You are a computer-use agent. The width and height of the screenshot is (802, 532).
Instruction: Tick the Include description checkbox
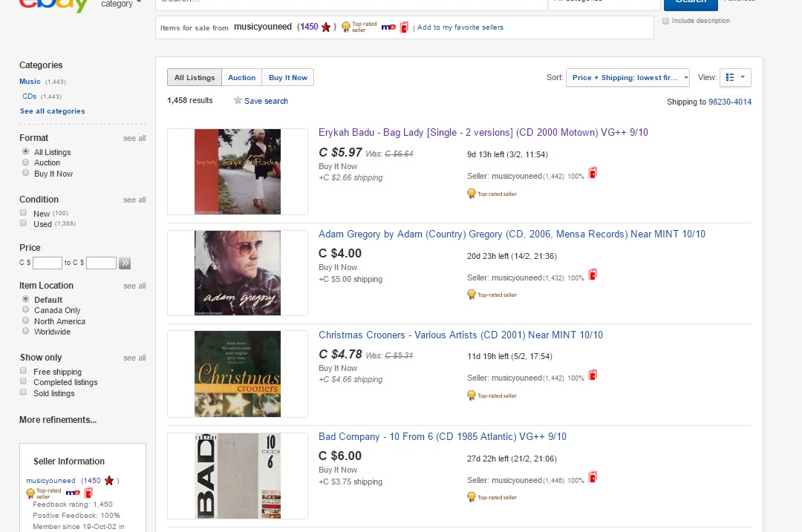click(665, 21)
